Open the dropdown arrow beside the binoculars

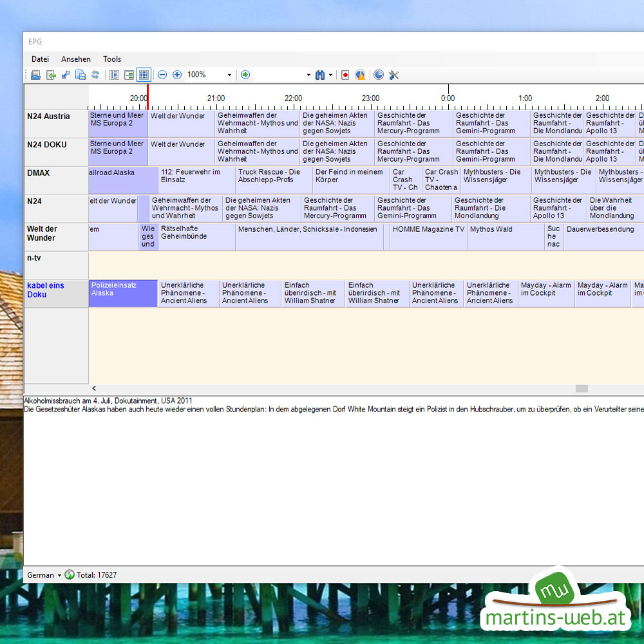click(x=330, y=75)
